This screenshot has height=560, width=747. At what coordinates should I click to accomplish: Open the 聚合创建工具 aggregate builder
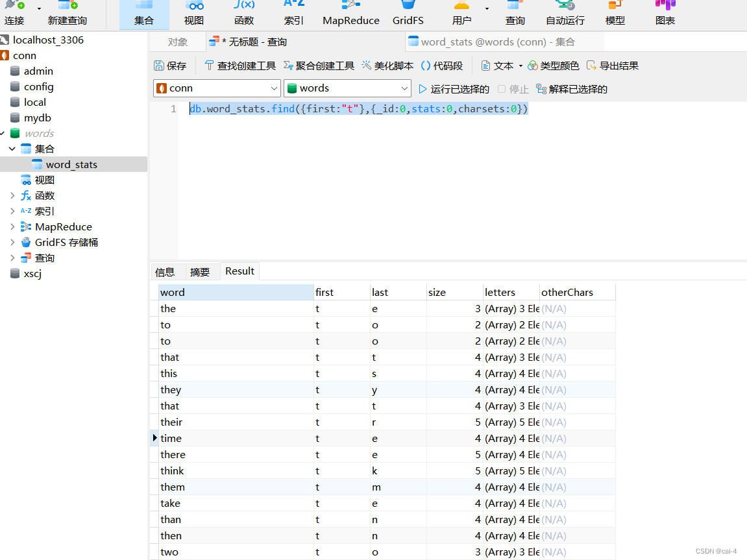(319, 66)
